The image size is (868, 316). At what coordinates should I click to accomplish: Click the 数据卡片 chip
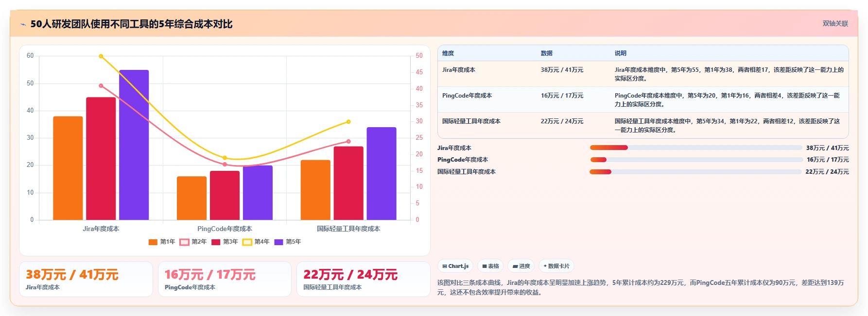tap(556, 266)
